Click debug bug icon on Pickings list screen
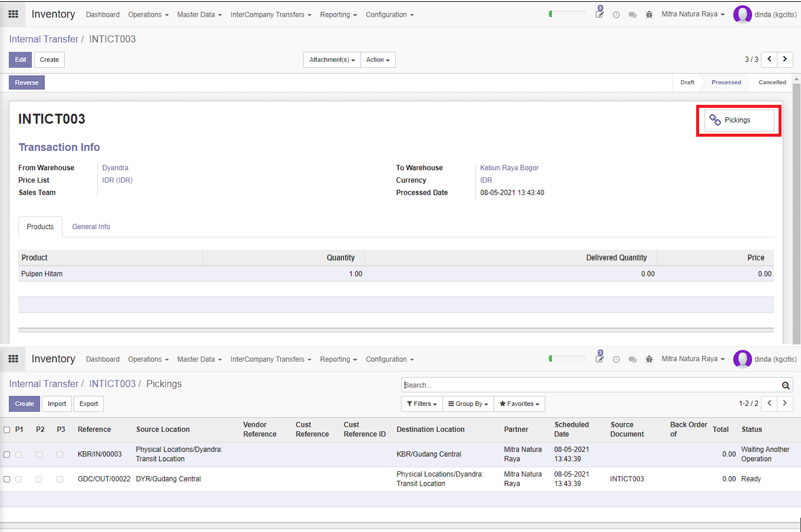801x532 pixels. (x=649, y=359)
